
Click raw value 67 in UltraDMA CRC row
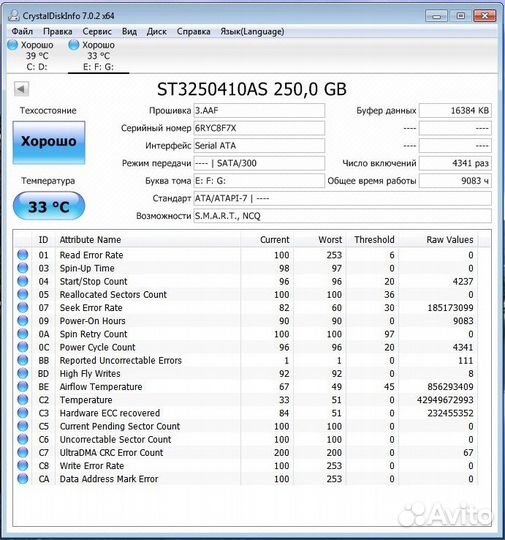(x=468, y=453)
